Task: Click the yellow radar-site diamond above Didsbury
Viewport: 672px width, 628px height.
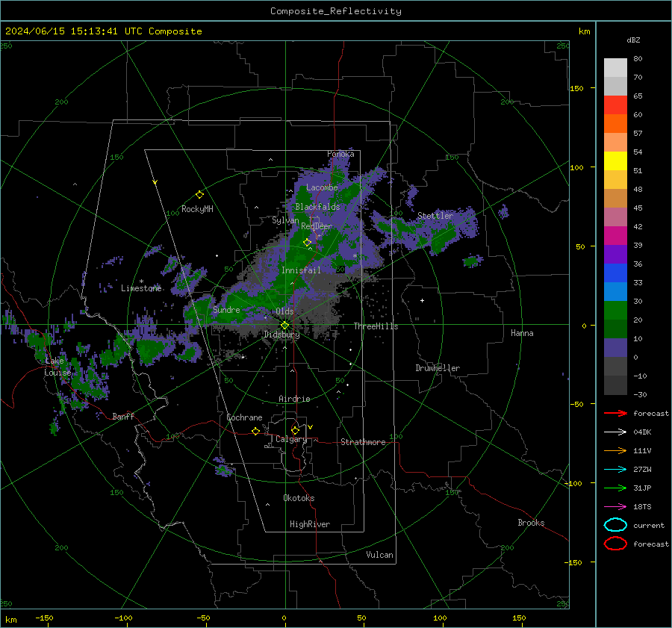Action: (x=284, y=326)
